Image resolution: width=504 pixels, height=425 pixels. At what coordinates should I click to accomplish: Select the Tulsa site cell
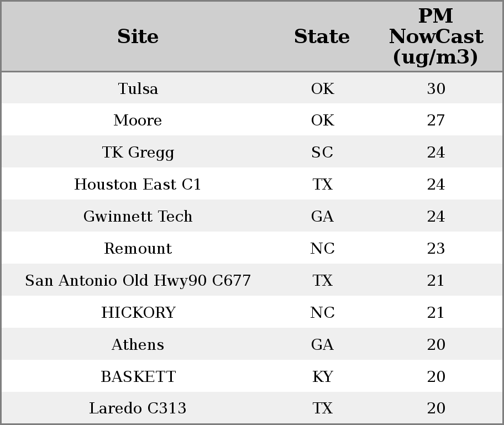pyautogui.click(x=138, y=88)
